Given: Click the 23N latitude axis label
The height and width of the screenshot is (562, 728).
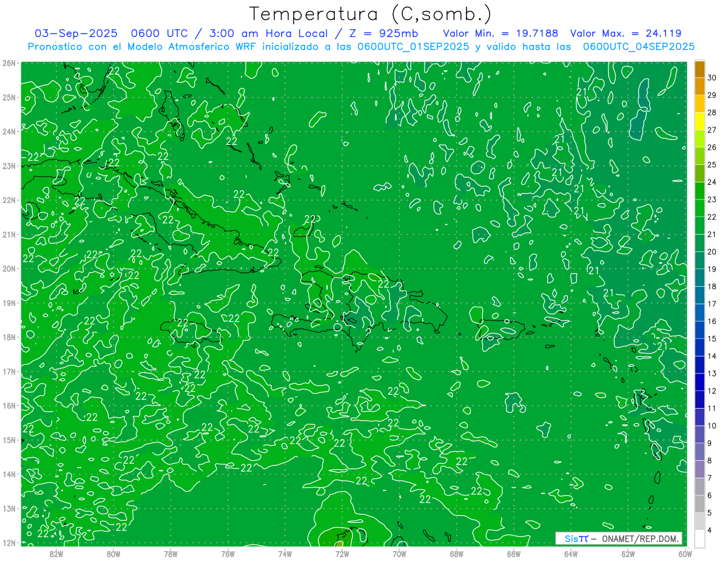Looking at the screenshot, I should pyautogui.click(x=8, y=166).
